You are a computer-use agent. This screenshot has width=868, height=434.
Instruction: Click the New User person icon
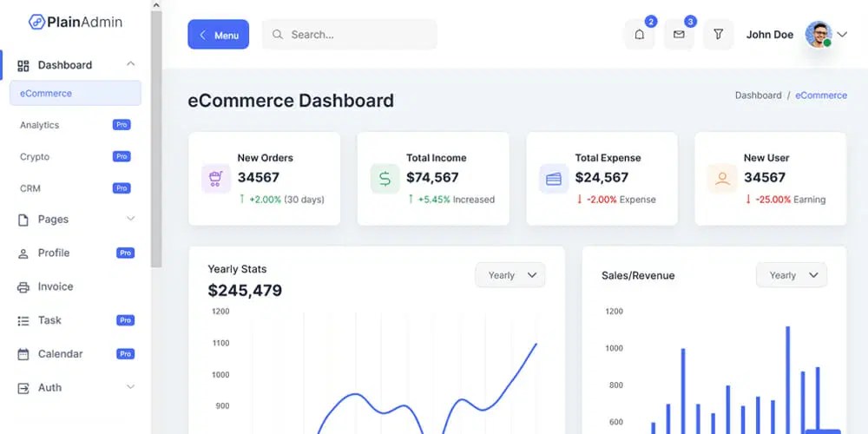722,178
